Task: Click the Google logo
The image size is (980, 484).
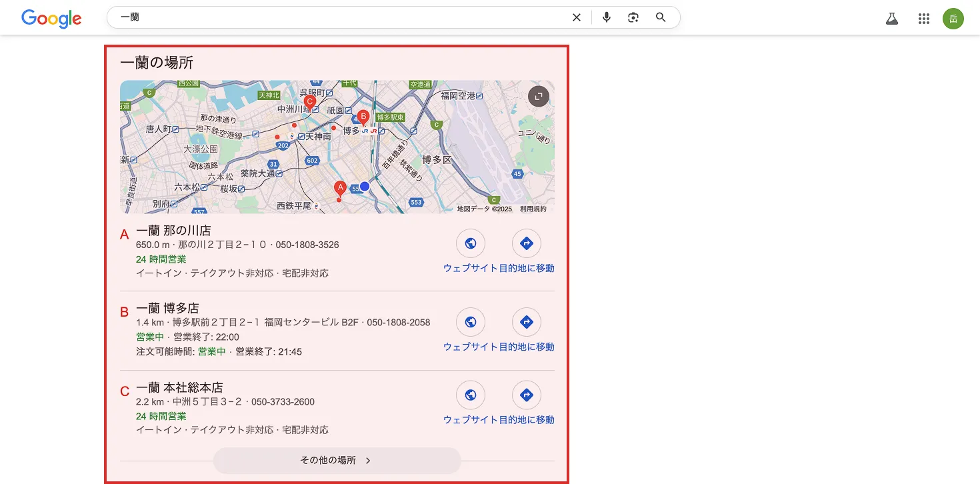Action: pos(51,19)
